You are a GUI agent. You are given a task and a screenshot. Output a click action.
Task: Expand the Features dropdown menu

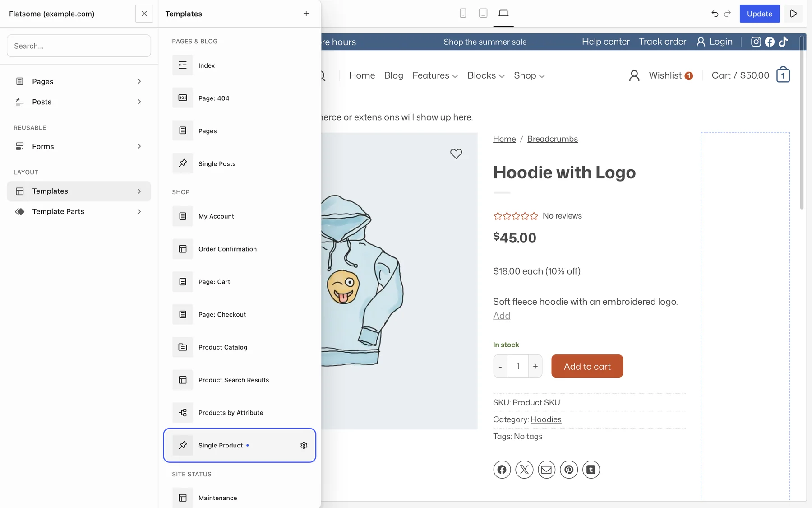[x=435, y=75]
